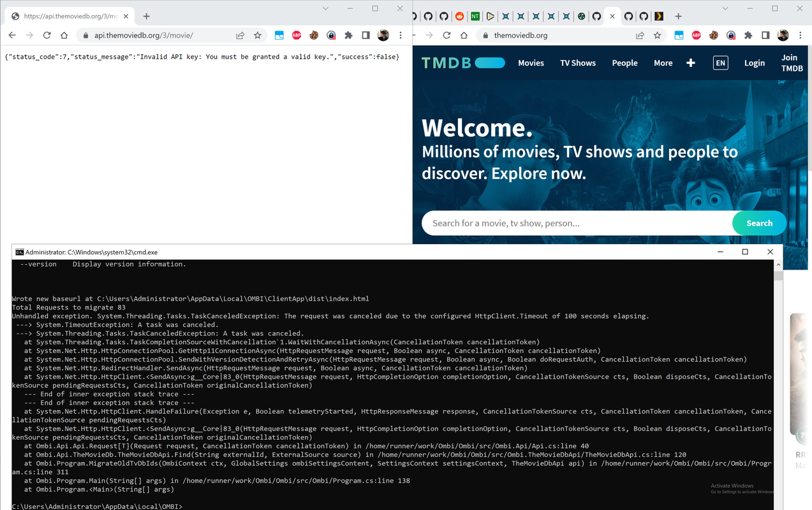
Task: Open cookie extension in themoviedb.org window
Action: 713,36
